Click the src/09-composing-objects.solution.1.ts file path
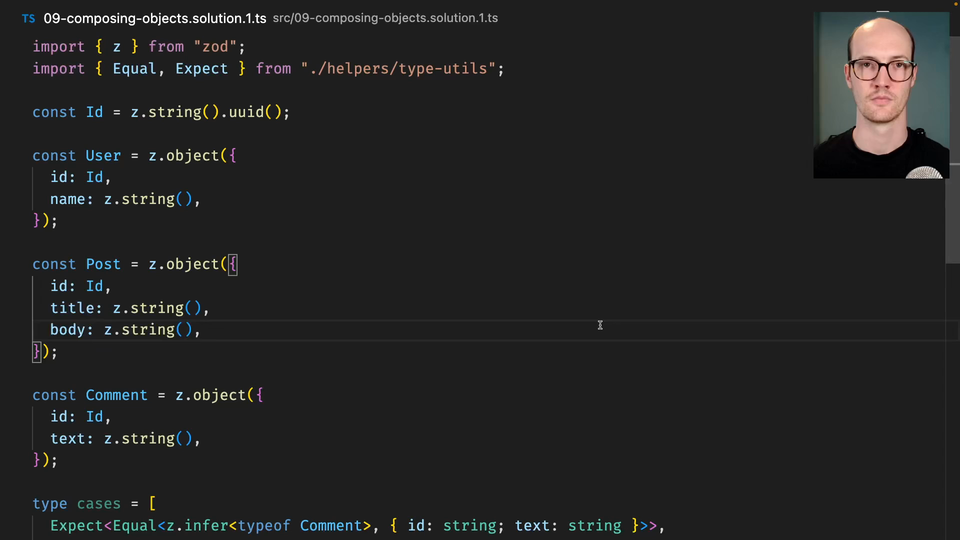The image size is (960, 540). pyautogui.click(x=385, y=18)
